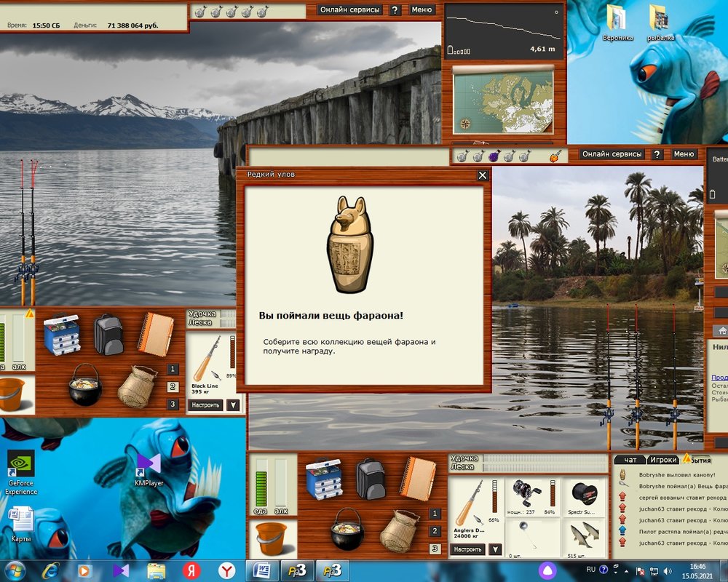The width and height of the screenshot is (728, 582).
Task: Open the gray backpack in the palm-tree window
Action: coord(371,478)
